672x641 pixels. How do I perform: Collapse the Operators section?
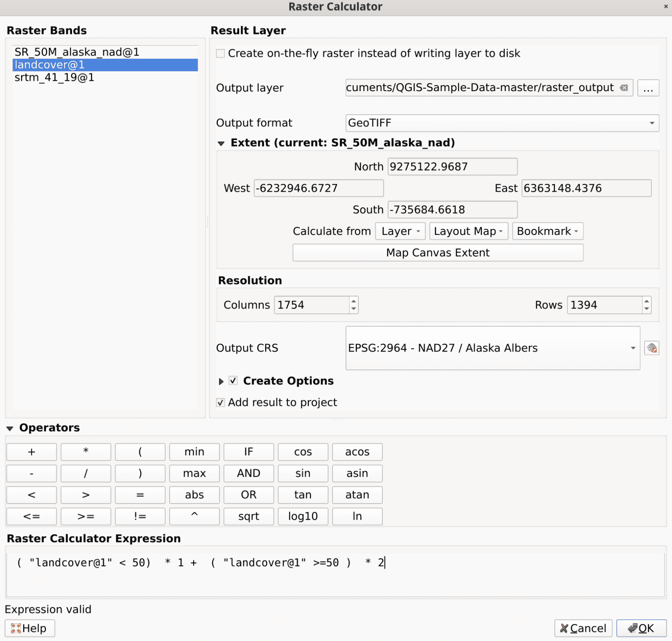click(x=10, y=428)
